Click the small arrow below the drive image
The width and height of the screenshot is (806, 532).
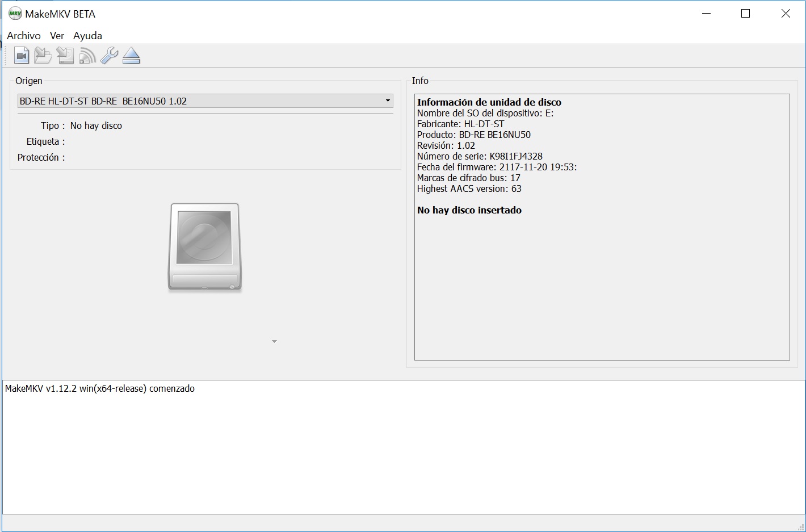click(274, 341)
